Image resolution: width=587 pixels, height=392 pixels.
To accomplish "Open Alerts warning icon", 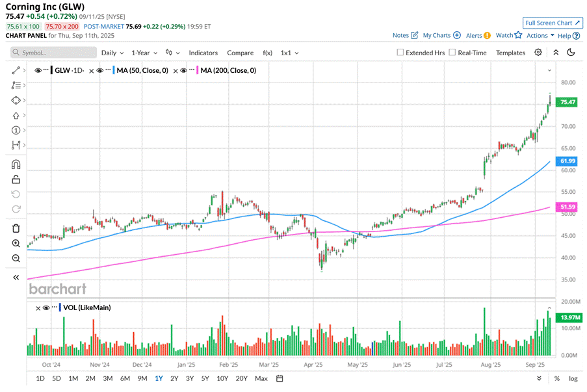I will pyautogui.click(x=487, y=36).
